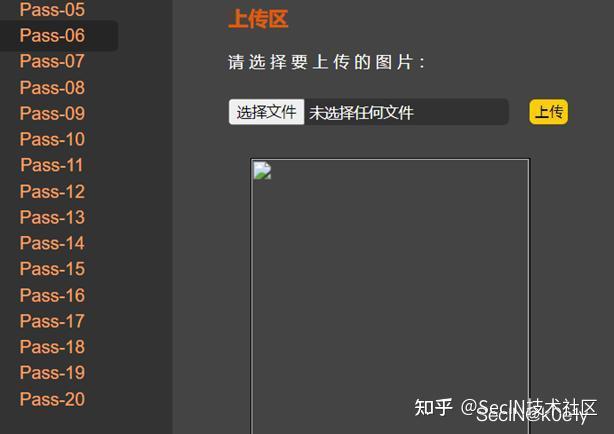Choose Pass-10 from the list
The image size is (614, 434).
tap(52, 139)
